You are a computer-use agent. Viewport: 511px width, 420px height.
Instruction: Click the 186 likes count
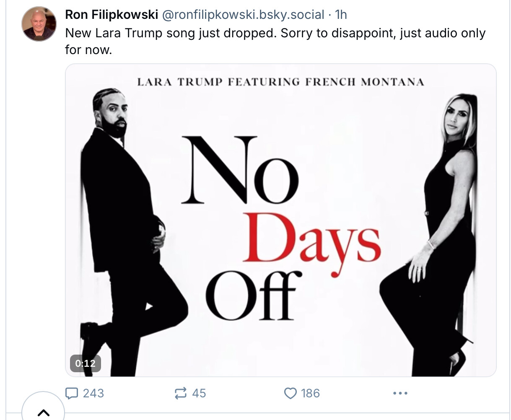click(310, 393)
